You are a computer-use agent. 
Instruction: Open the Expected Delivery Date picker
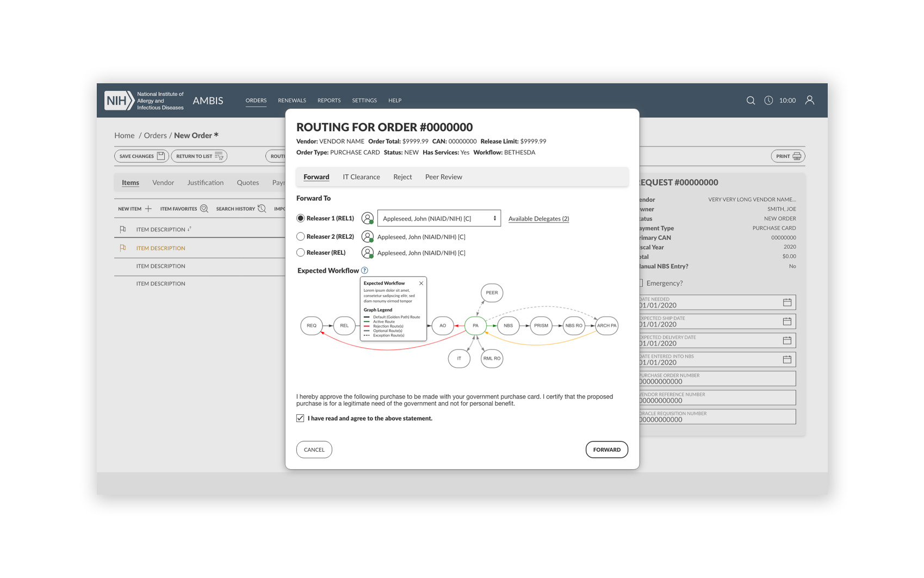coord(787,341)
